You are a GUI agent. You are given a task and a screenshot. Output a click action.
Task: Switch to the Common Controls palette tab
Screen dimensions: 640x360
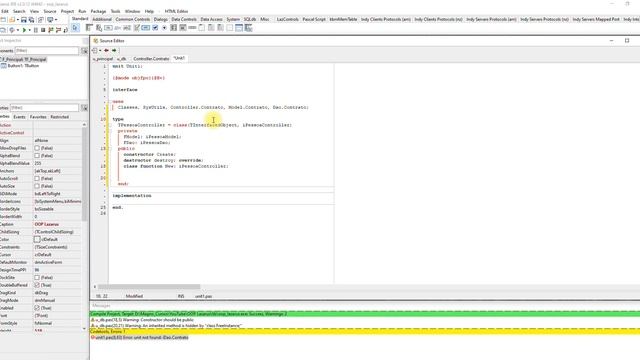133,19
